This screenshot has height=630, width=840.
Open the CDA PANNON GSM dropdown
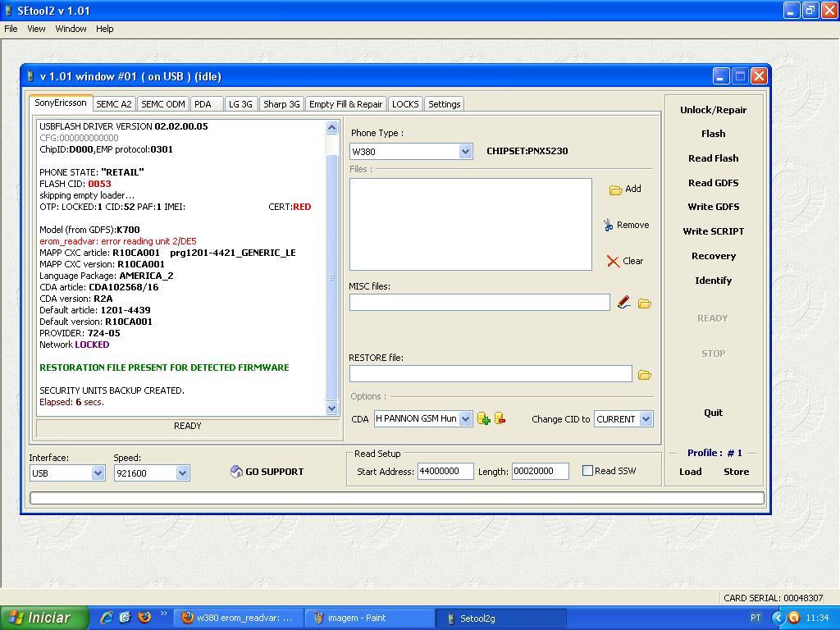point(466,419)
